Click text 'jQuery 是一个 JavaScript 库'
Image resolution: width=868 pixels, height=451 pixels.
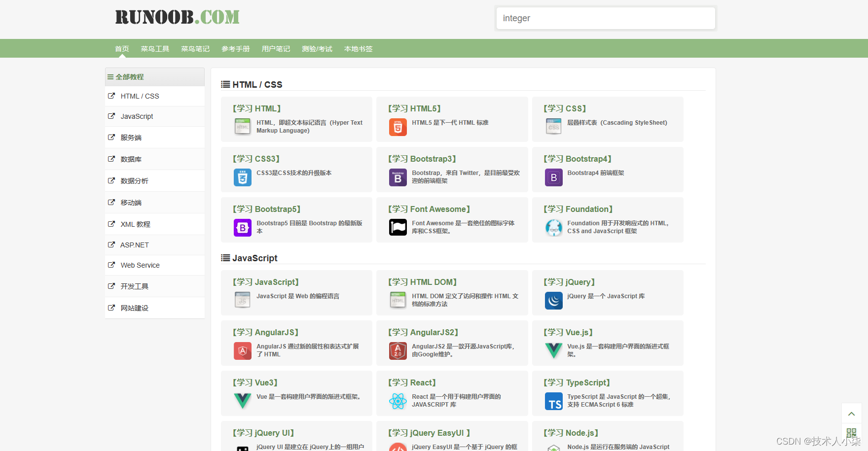606,296
